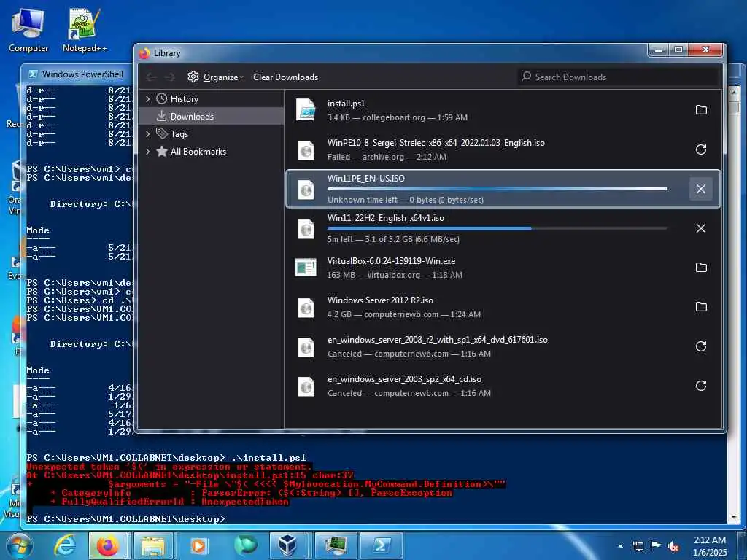This screenshot has width=747, height=560.
Task: Click the PowerShell scrollbar down arrow
Action: (x=734, y=517)
